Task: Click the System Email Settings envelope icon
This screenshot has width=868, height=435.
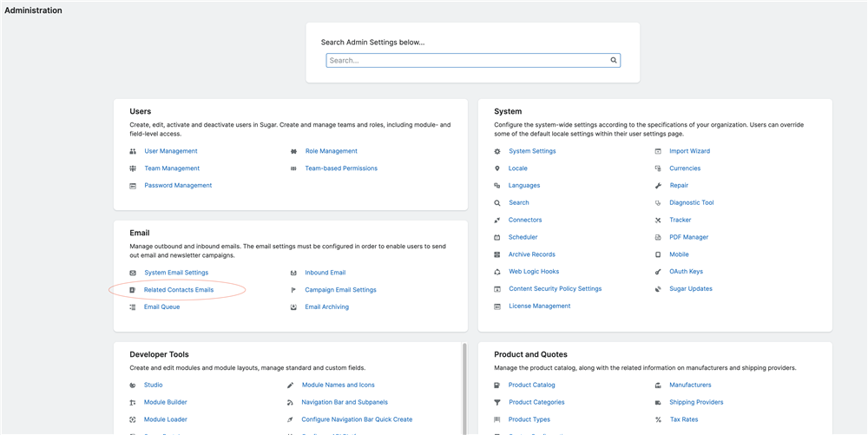Action: pyautogui.click(x=133, y=273)
